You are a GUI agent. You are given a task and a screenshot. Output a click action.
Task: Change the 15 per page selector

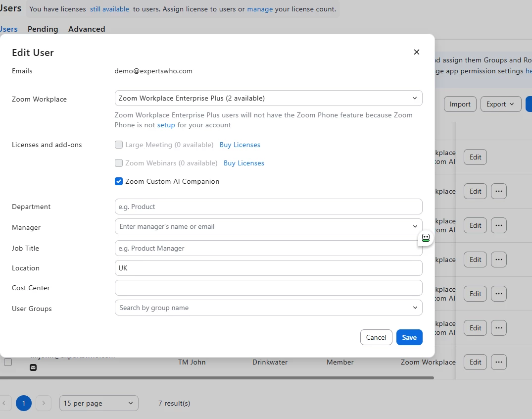(99, 403)
